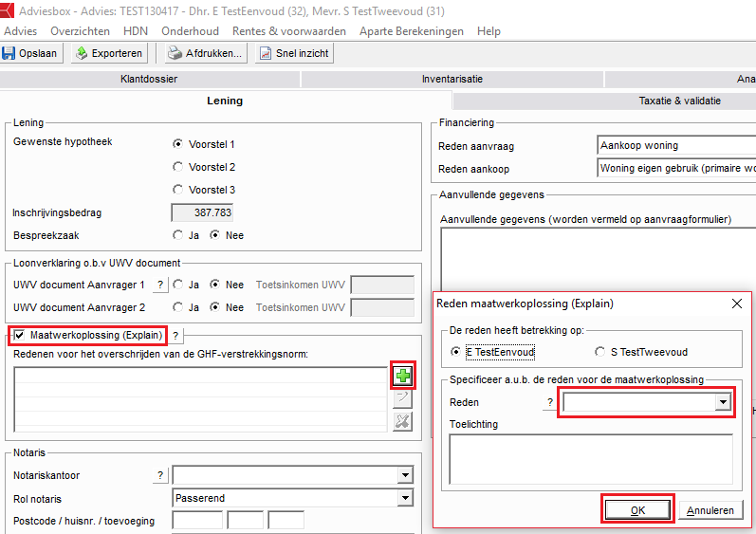Cancel the dialog with Annuleren
The width and height of the screenshot is (756, 534).
(710, 510)
